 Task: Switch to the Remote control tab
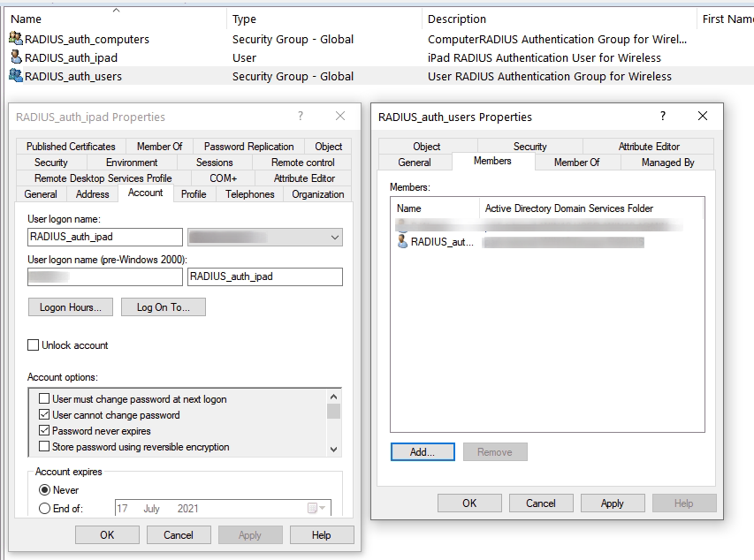302,162
